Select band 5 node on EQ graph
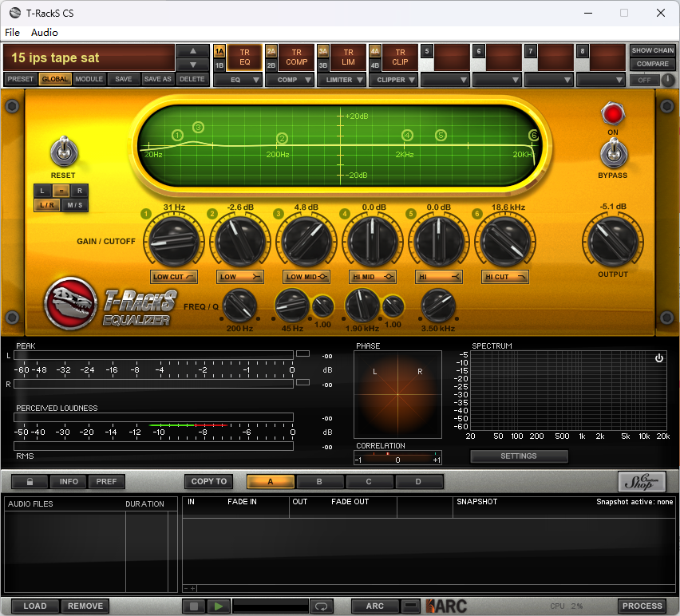Screen dimensions: 680x616 click(441, 136)
